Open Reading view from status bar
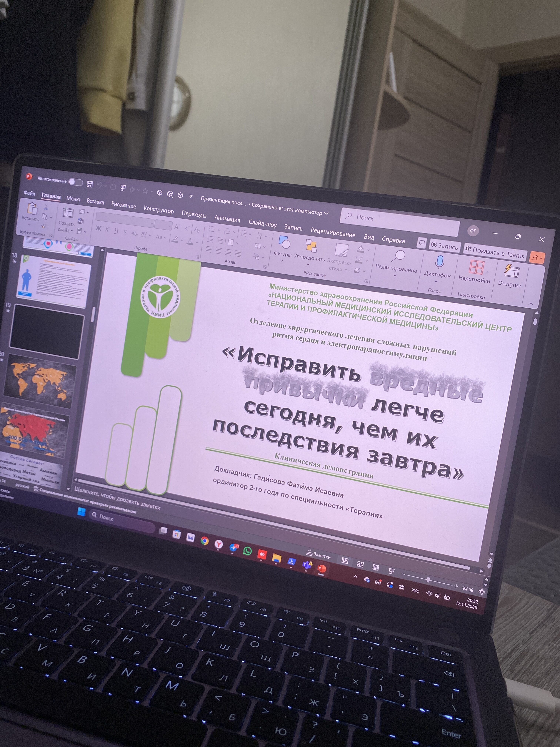Viewport: 560px width, 747px height. click(x=376, y=567)
